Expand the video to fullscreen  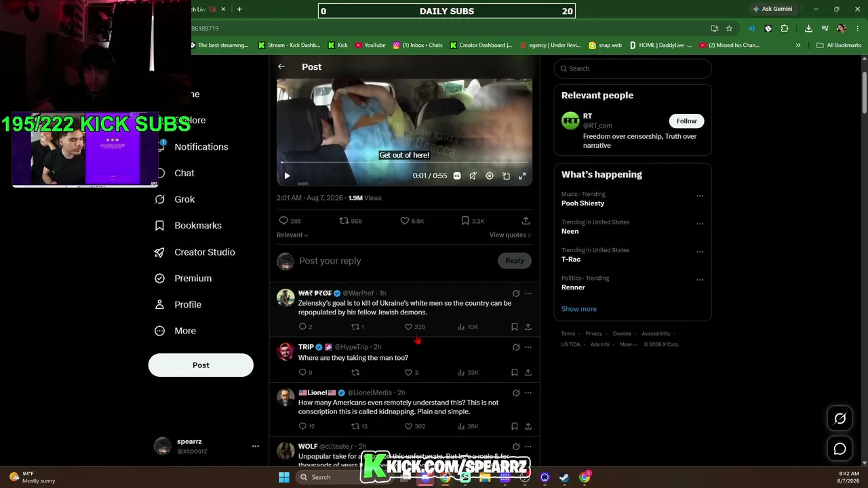(522, 176)
